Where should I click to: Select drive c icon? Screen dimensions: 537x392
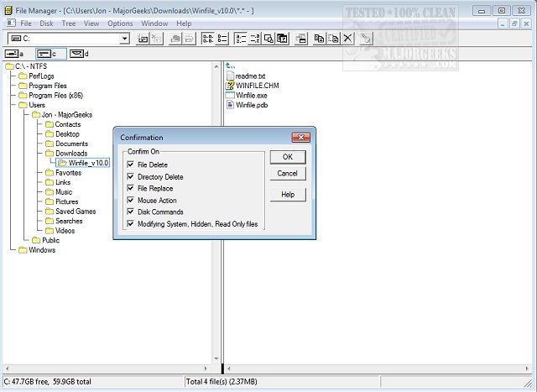coord(44,54)
